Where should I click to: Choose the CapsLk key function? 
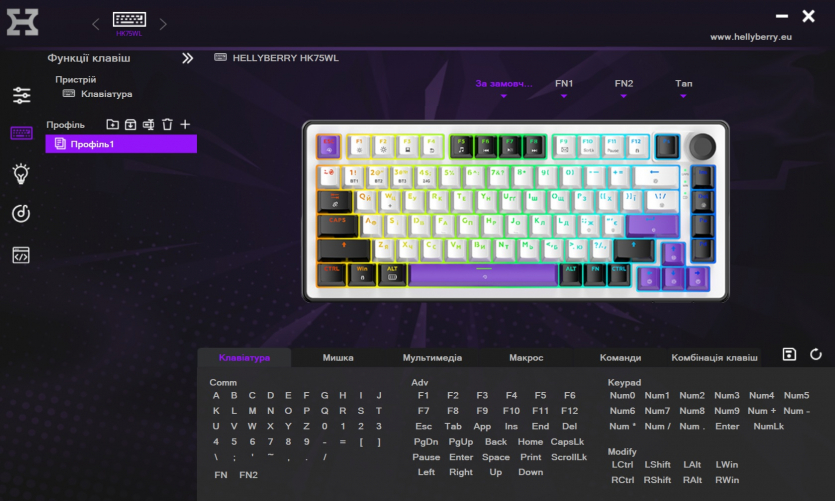pyautogui.click(x=567, y=442)
